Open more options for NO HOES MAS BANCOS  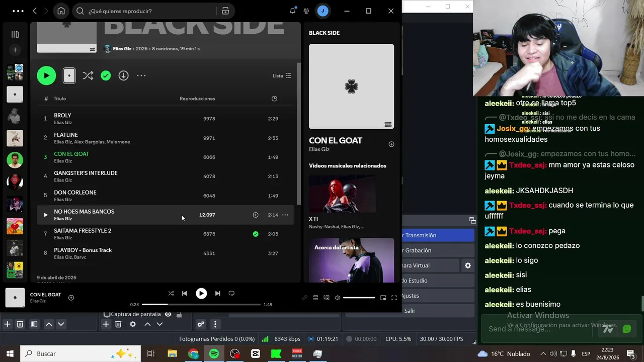click(x=285, y=215)
